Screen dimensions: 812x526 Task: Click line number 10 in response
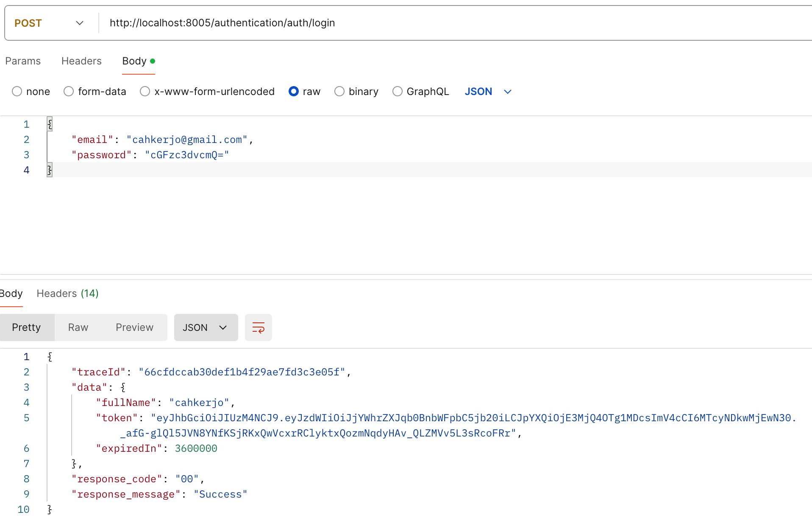[x=23, y=510]
